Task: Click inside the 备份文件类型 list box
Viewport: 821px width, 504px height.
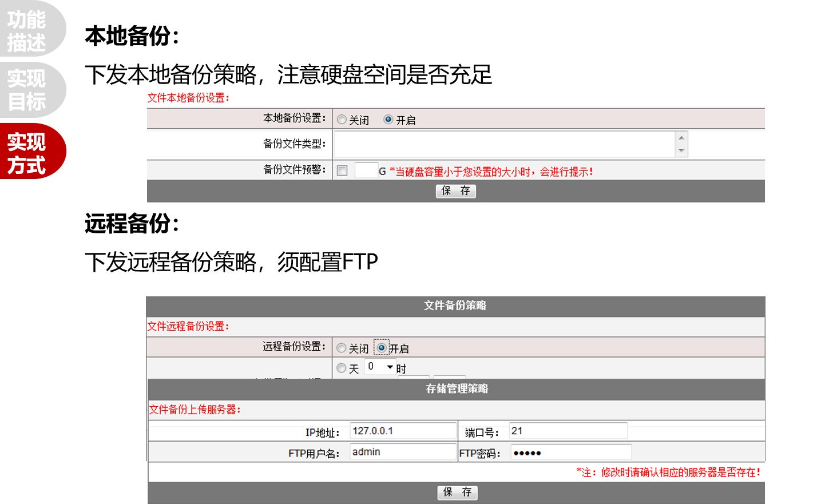Action: point(503,144)
